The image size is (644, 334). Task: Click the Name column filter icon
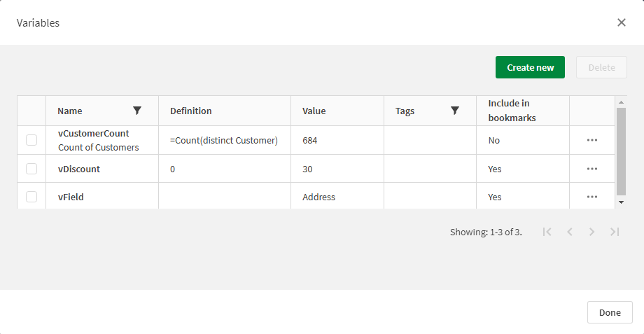137,111
